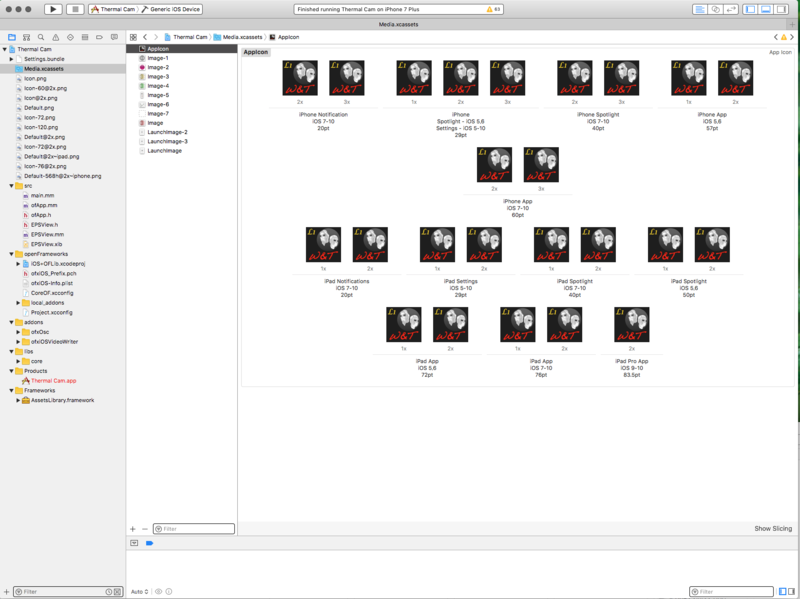Show the Report navigator
This screenshot has width=800, height=599.
[114, 37]
